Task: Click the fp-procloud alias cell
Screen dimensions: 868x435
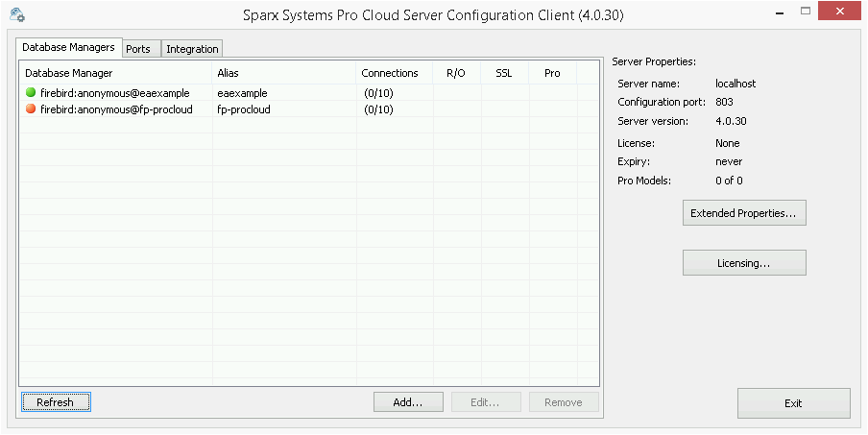Action: point(244,109)
